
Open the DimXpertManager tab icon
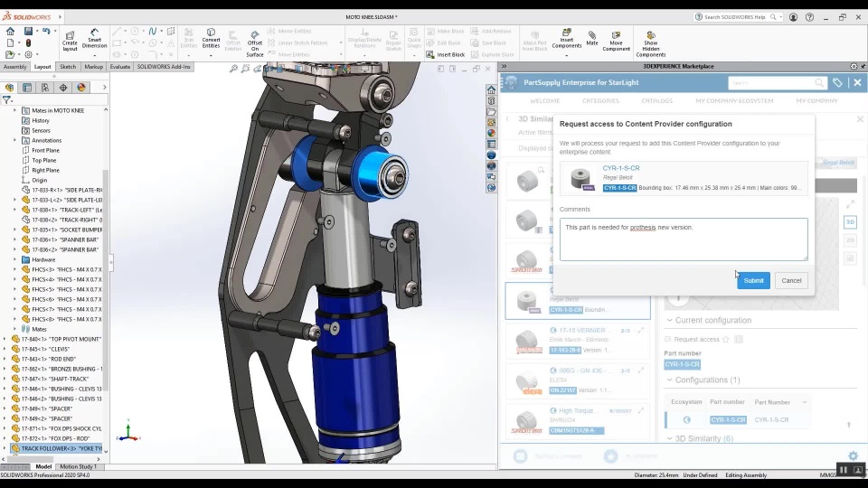63,88
